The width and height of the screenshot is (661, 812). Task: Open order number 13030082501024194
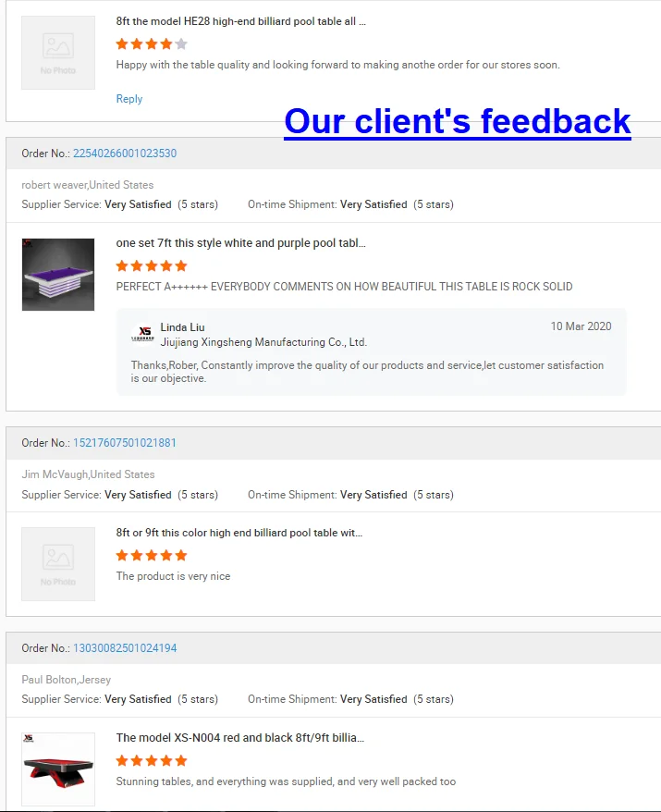coord(125,647)
